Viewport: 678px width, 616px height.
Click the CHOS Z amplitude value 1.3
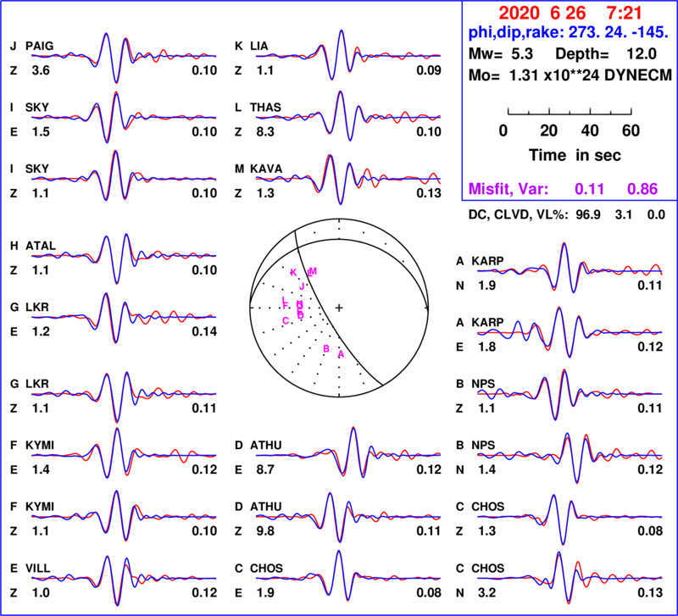click(486, 531)
